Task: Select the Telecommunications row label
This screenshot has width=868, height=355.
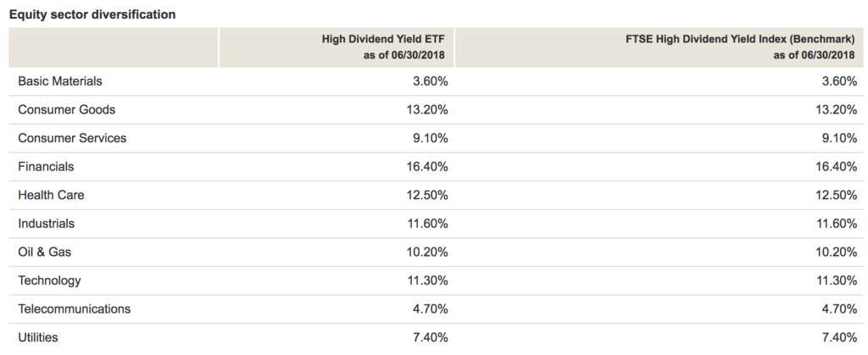Action: pos(75,308)
